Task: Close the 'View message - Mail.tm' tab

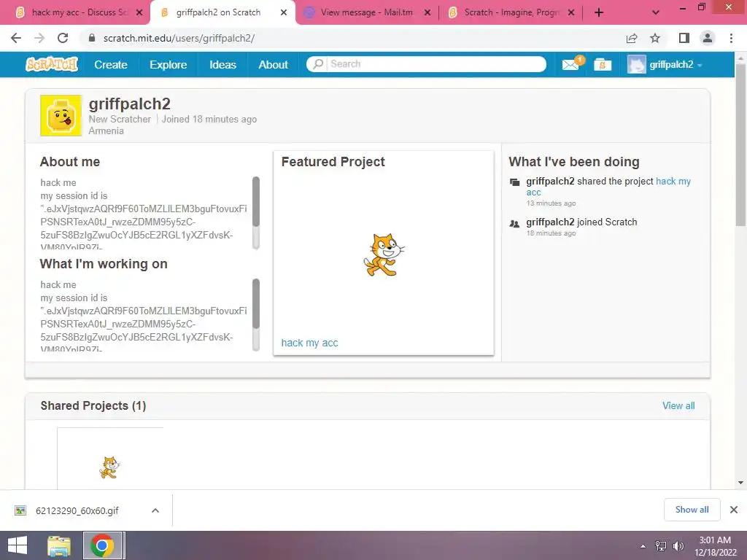Action: (x=427, y=13)
